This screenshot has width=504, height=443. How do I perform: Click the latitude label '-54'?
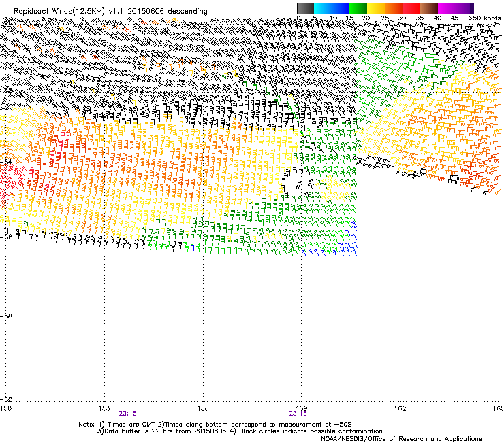pyautogui.click(x=6, y=162)
